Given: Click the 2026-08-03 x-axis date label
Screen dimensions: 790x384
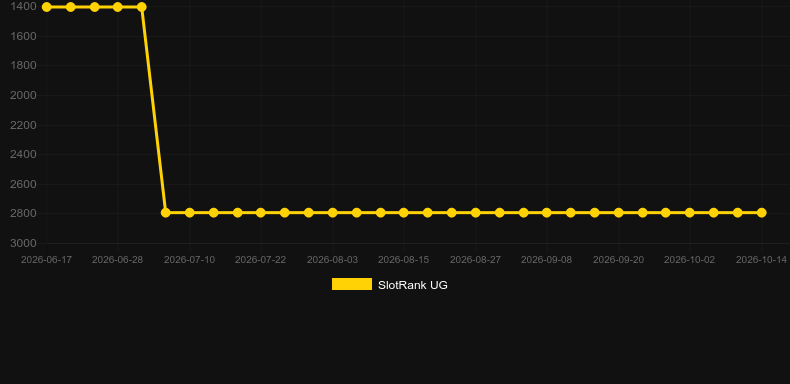Looking at the screenshot, I should click(x=333, y=260).
